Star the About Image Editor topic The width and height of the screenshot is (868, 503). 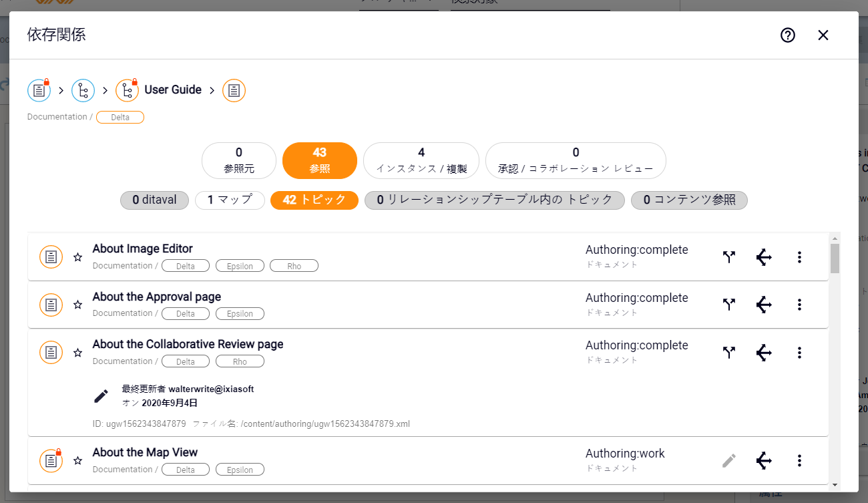77,257
